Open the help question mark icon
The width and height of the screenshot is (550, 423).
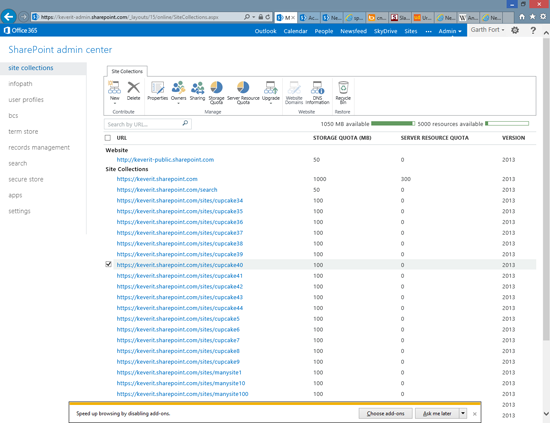tap(533, 30)
